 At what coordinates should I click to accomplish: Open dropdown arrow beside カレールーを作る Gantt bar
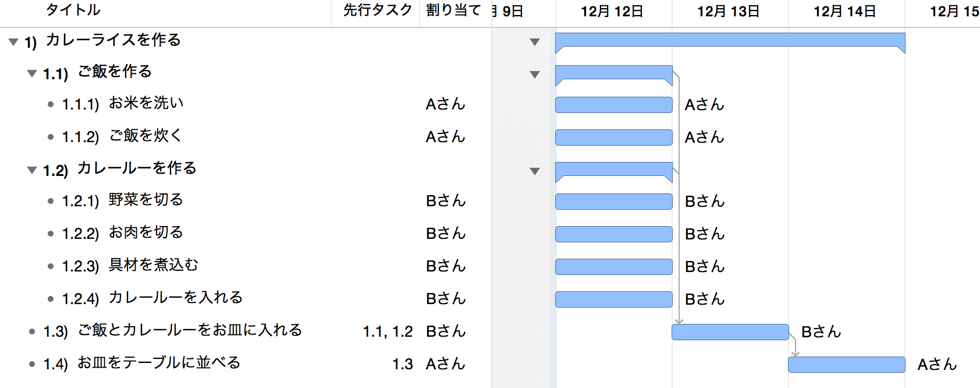(535, 171)
